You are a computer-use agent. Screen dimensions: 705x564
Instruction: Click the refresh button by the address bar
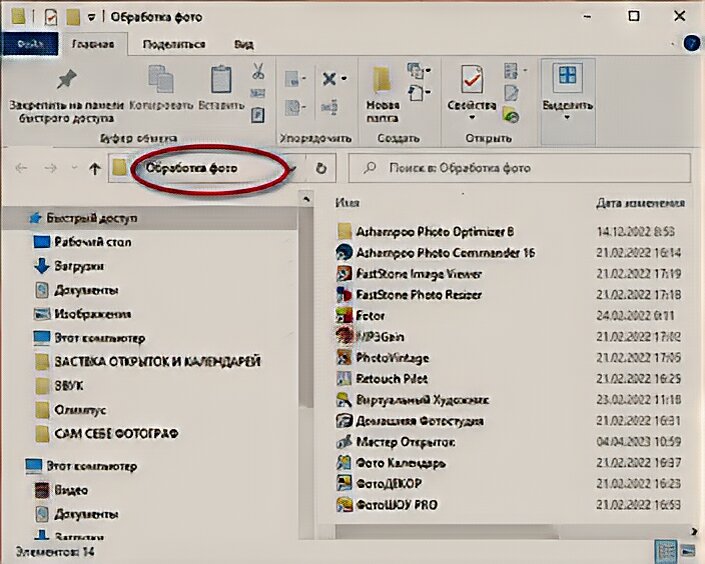[321, 168]
